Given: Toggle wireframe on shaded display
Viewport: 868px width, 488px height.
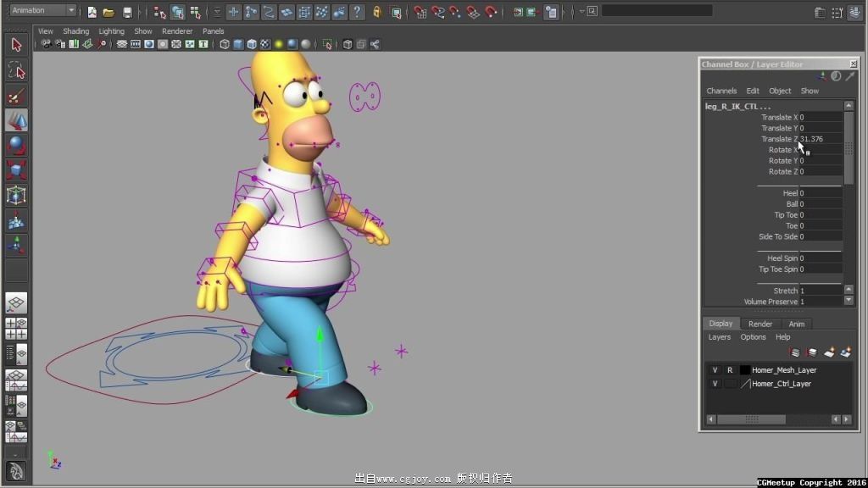Looking at the screenshot, I should click(251, 44).
